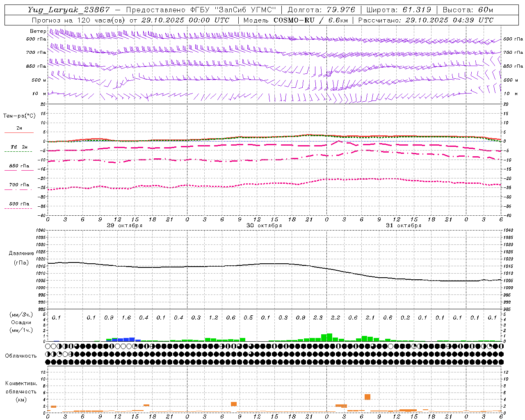Click the 30 октября date label
Image resolution: width=525 pixels, height=420 pixels.
pyautogui.click(x=264, y=226)
